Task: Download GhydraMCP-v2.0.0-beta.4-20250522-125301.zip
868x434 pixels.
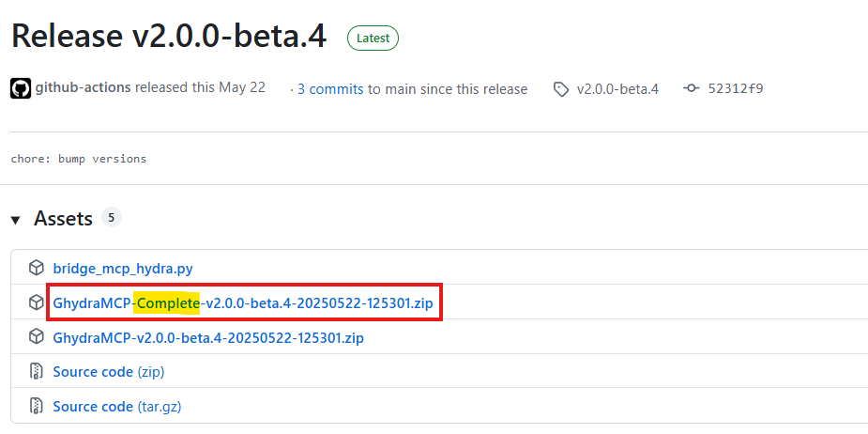Action: click(x=208, y=337)
